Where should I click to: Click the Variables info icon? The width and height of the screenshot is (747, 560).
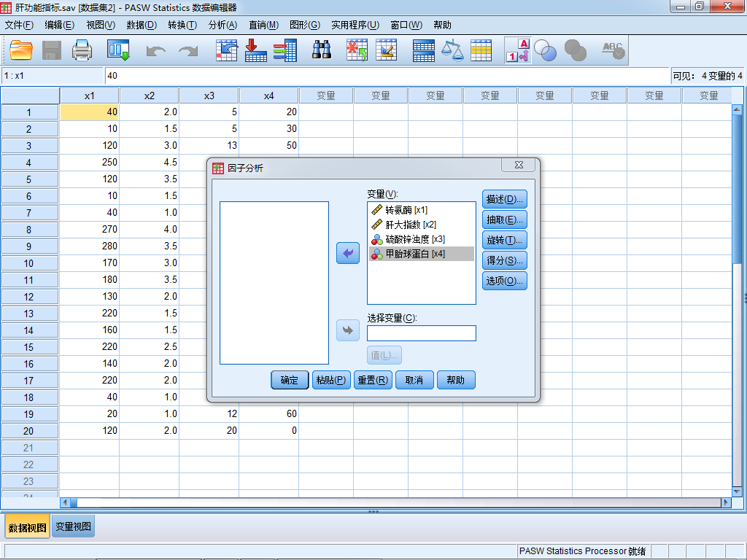285,50
